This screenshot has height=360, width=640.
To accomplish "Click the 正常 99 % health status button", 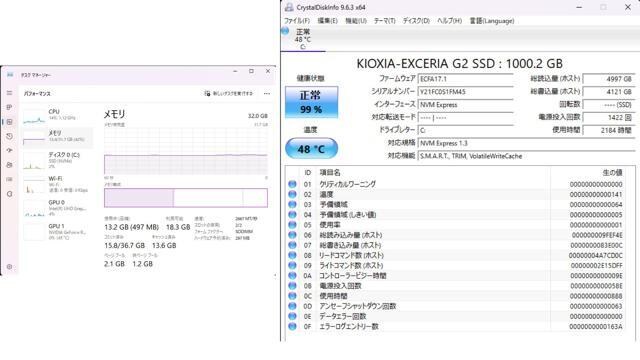I will 311,102.
